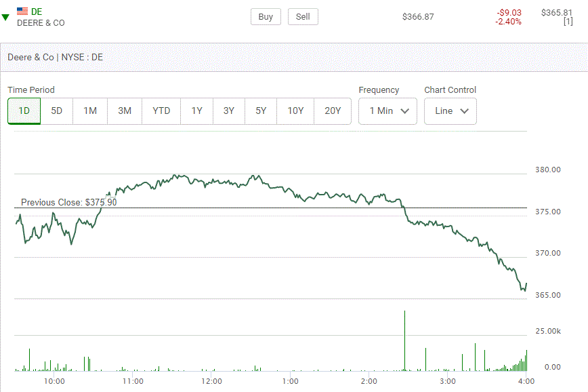Click the last price $366.87
The height and width of the screenshot is (392, 588).
(418, 17)
